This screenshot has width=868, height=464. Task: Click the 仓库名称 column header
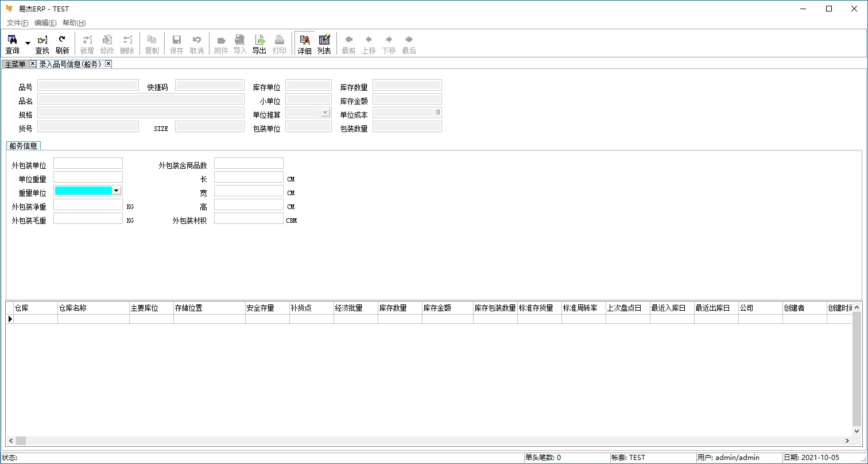[x=93, y=308]
